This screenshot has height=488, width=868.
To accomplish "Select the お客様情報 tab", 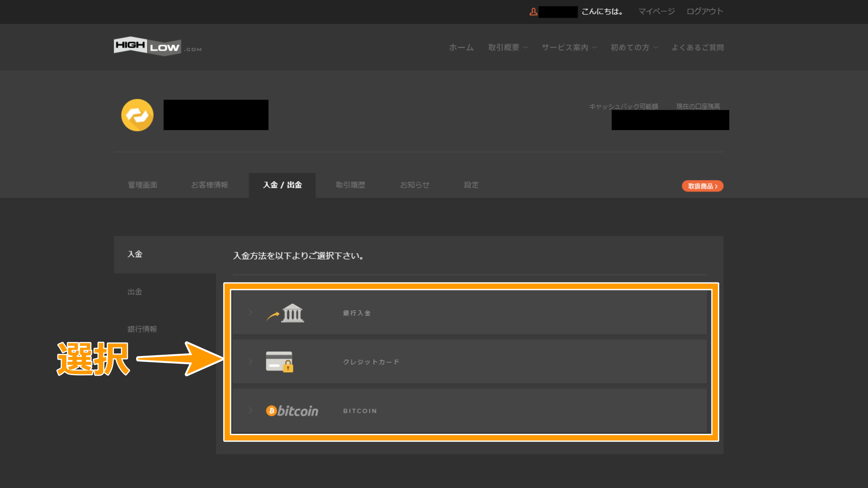I will 209,185.
